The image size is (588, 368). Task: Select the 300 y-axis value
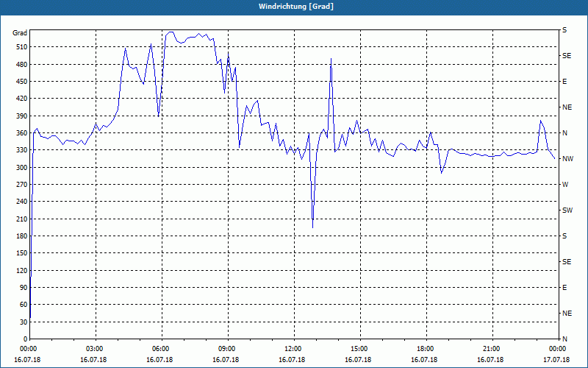[x=23, y=168]
